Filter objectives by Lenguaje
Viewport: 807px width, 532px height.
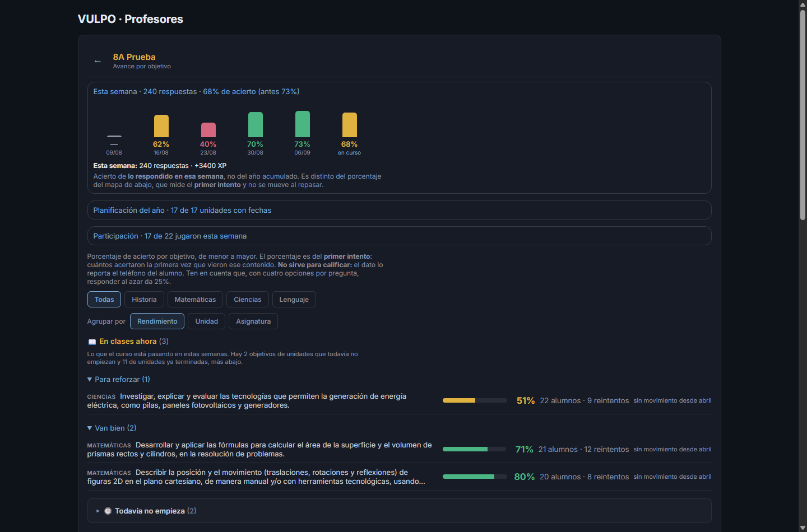click(294, 300)
